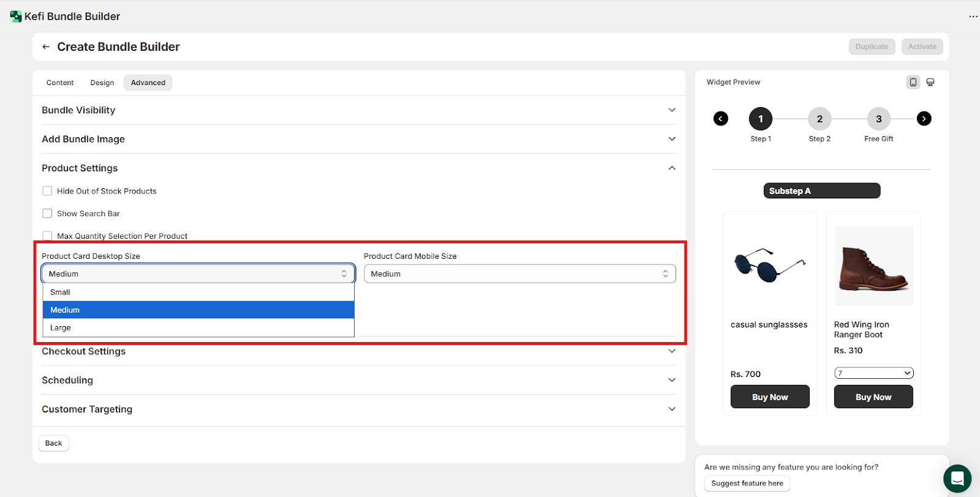This screenshot has width=980, height=497.
Task: Go to next step with right arrow
Action: [924, 119]
